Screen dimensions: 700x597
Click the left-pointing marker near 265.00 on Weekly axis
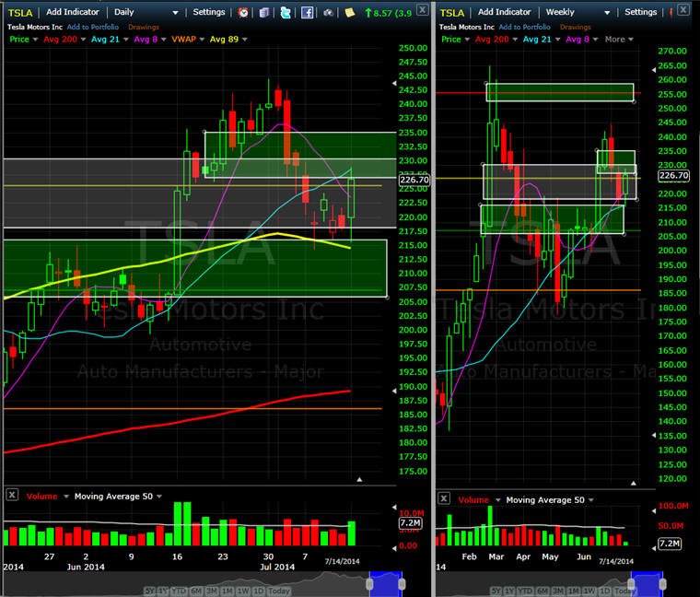click(x=654, y=70)
